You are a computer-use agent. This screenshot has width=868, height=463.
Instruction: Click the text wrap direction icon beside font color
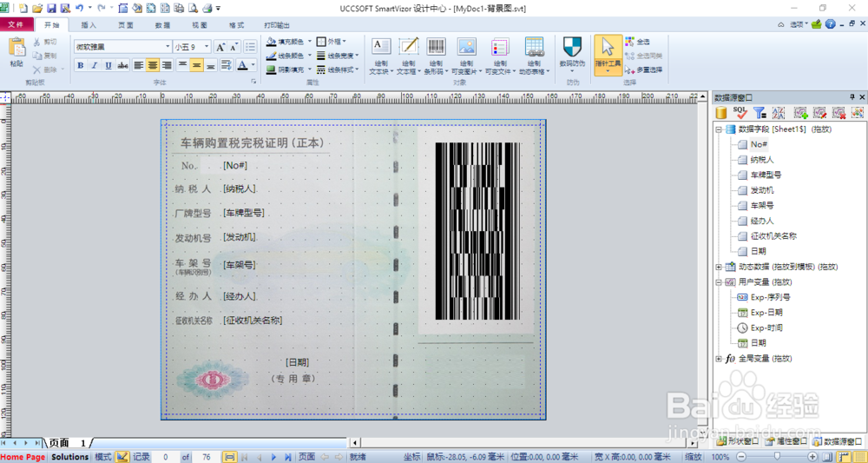pos(226,65)
